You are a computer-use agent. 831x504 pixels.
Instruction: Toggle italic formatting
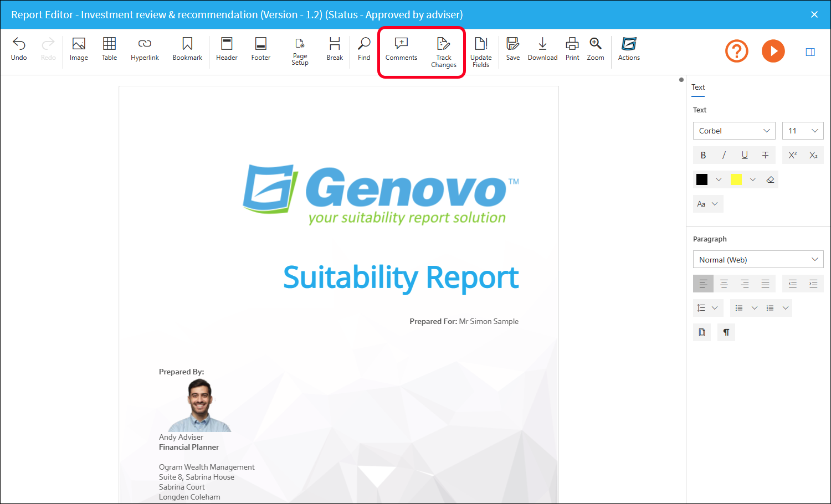724,155
